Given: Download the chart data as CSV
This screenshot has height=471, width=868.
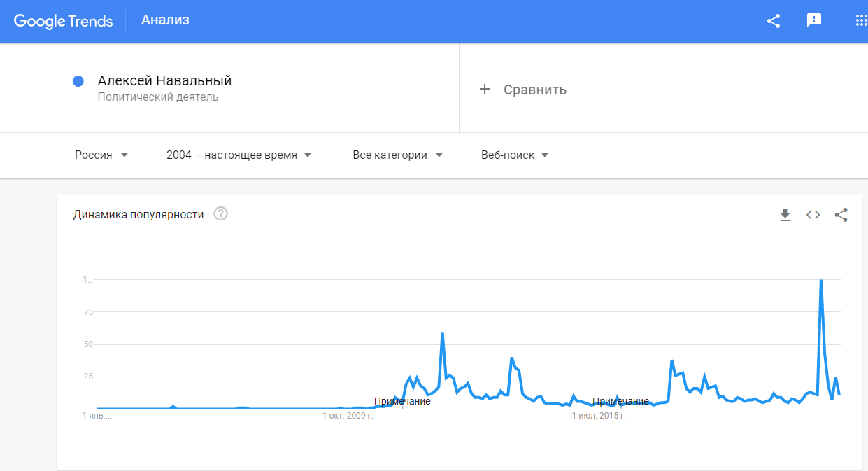Looking at the screenshot, I should click(x=785, y=215).
